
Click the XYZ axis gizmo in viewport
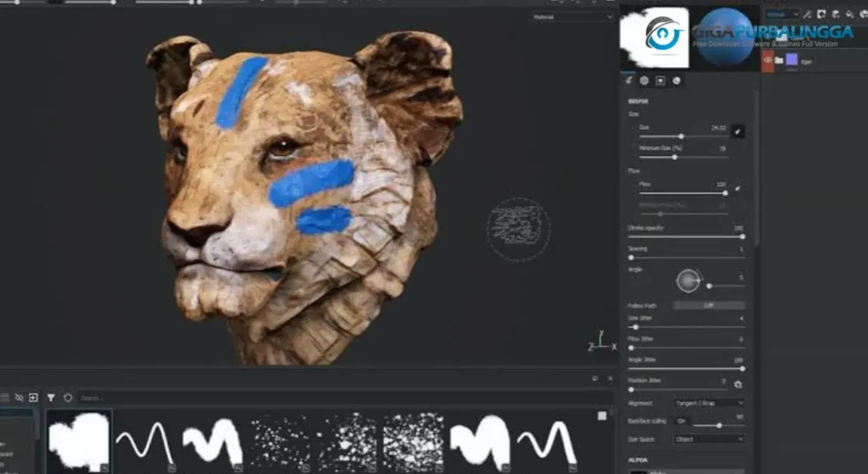[x=602, y=341]
